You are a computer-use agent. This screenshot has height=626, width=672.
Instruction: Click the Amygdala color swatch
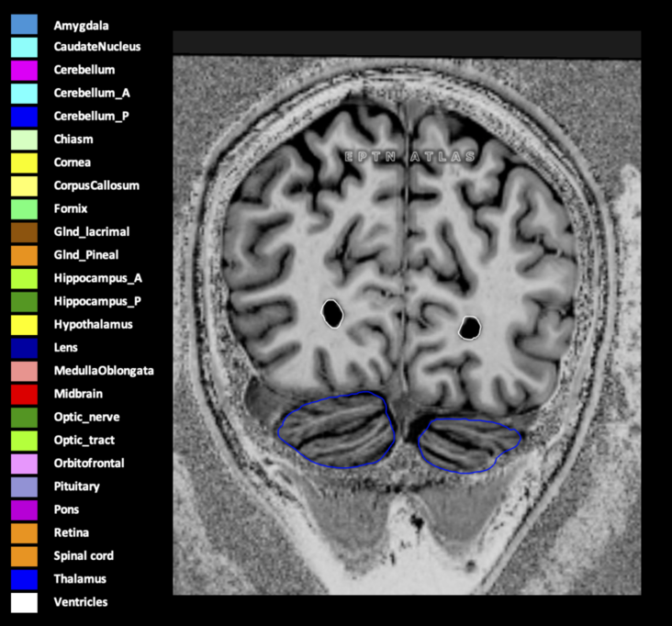(x=24, y=24)
